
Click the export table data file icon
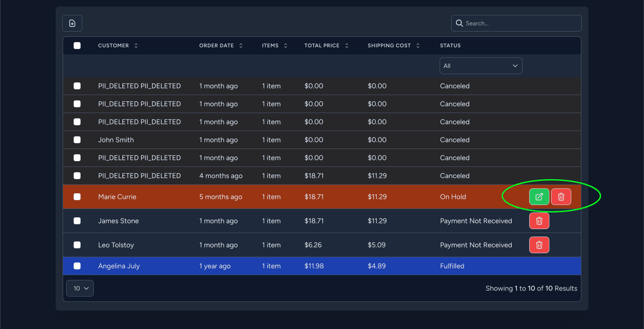pyautogui.click(x=72, y=23)
